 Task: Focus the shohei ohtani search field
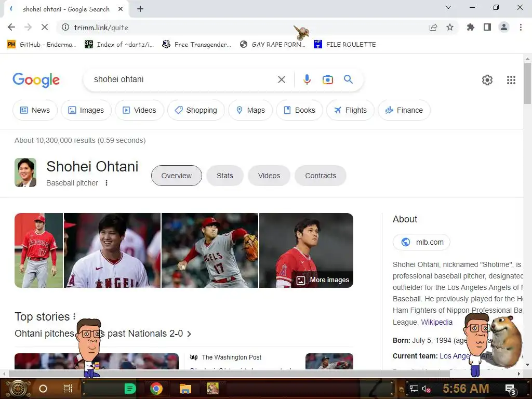(x=183, y=79)
